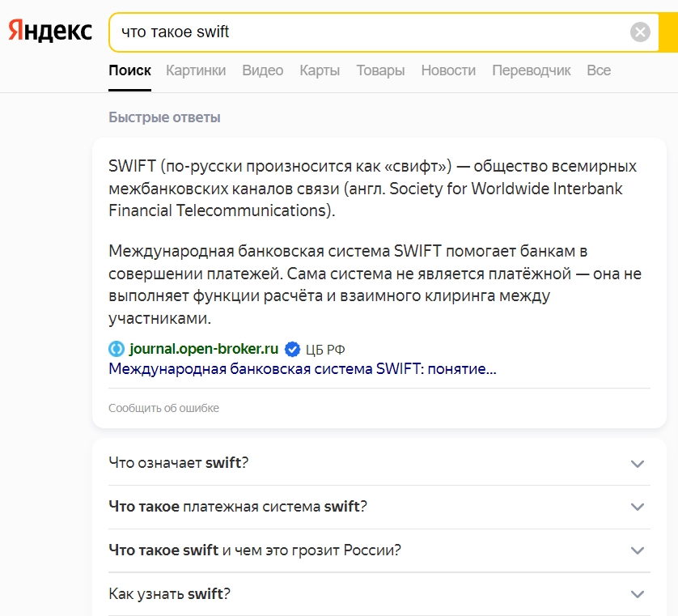Open the Видео search tab

click(261, 70)
